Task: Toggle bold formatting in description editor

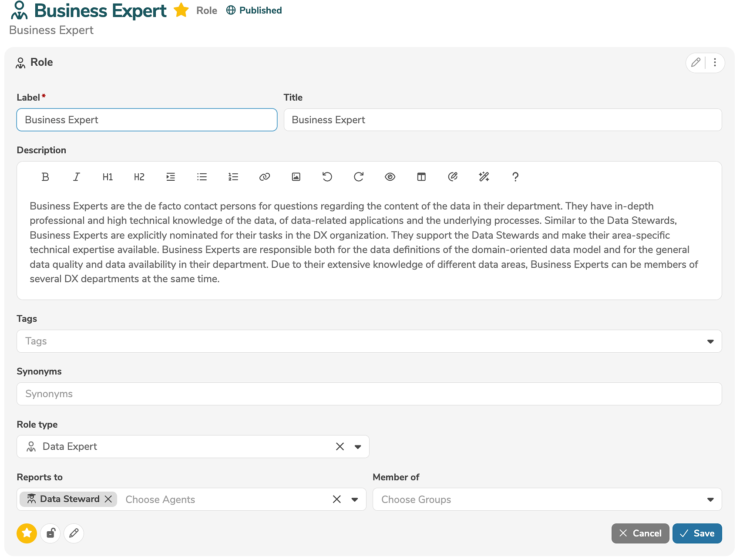Action: pyautogui.click(x=45, y=177)
